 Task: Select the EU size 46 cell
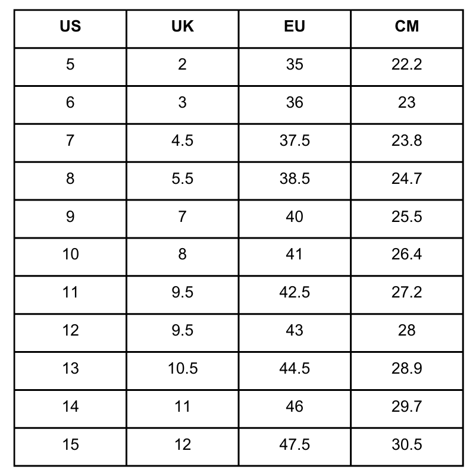click(x=295, y=409)
